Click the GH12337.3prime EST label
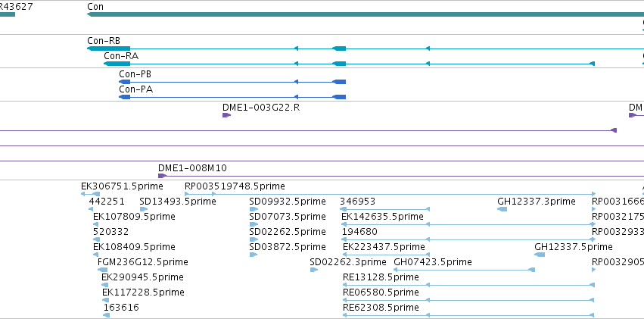Viewport: 644px width, 319px height. pos(537,202)
